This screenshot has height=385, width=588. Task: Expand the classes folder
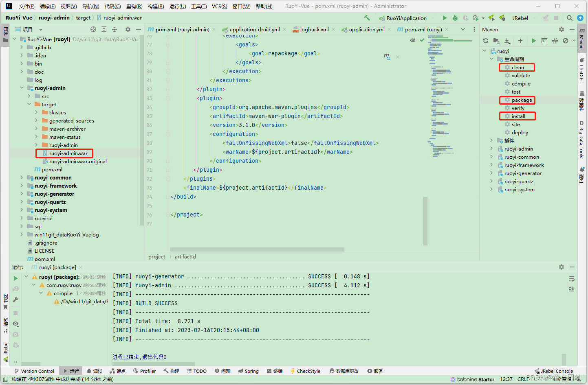(36, 112)
